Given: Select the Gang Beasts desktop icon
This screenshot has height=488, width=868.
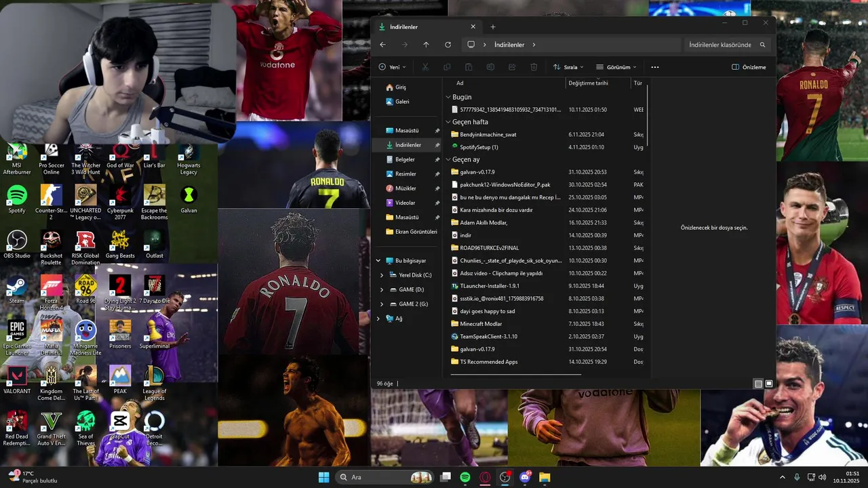Looking at the screenshot, I should click(120, 245).
